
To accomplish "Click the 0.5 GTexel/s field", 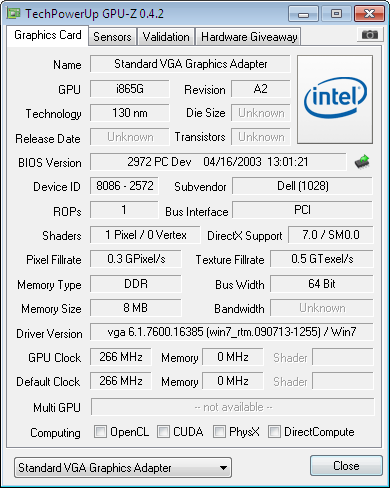I will 322,259.
